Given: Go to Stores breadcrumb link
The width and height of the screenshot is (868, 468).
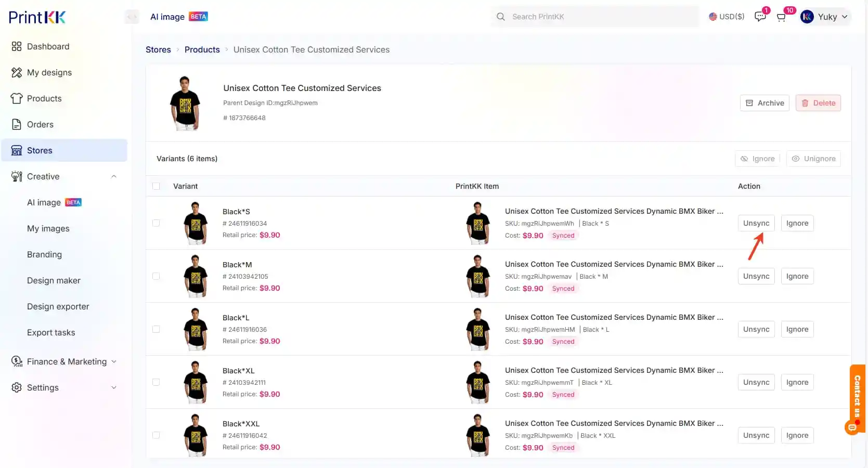Looking at the screenshot, I should pyautogui.click(x=158, y=49).
